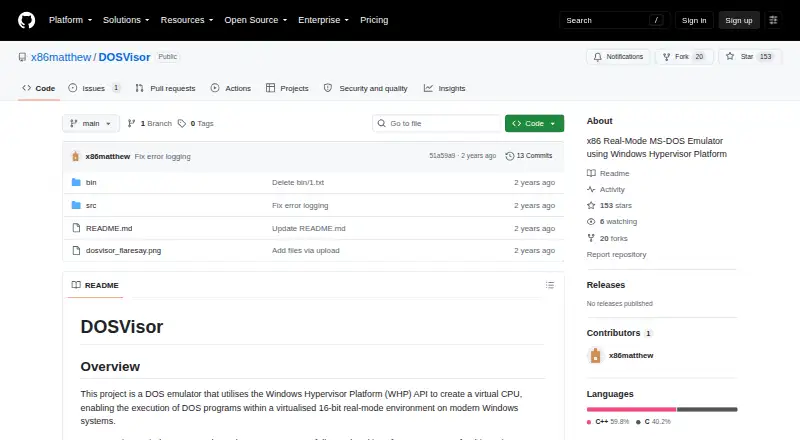Switch to the Pull requests tab

(x=165, y=88)
